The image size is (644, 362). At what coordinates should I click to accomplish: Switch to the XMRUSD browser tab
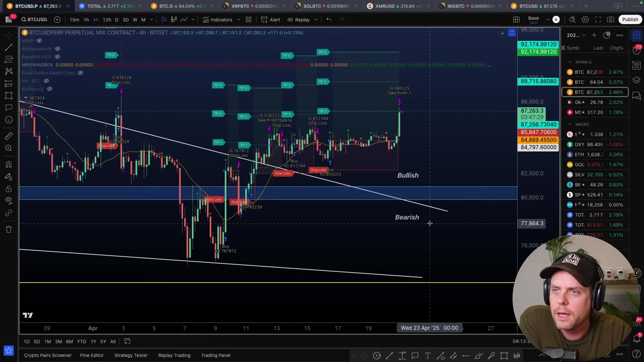point(398,6)
